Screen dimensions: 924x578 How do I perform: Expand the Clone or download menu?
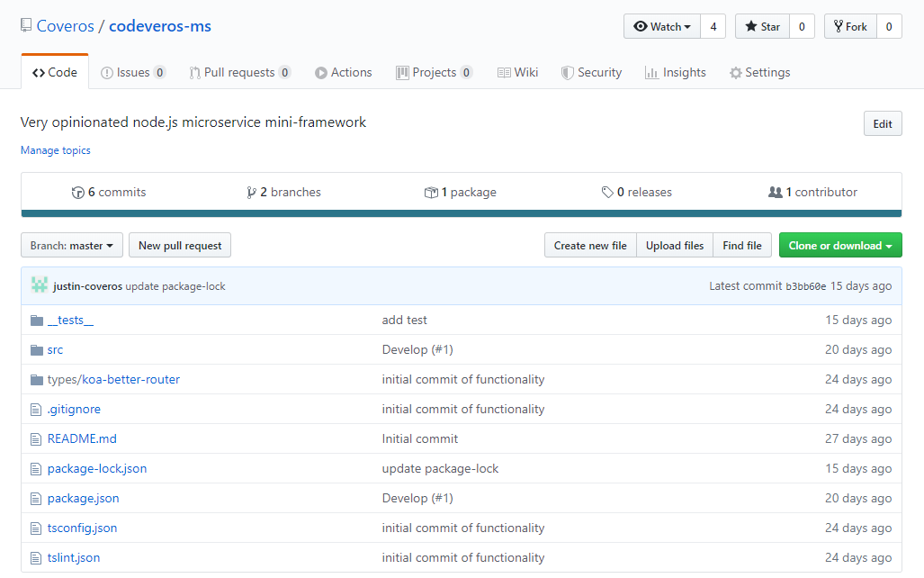click(840, 246)
